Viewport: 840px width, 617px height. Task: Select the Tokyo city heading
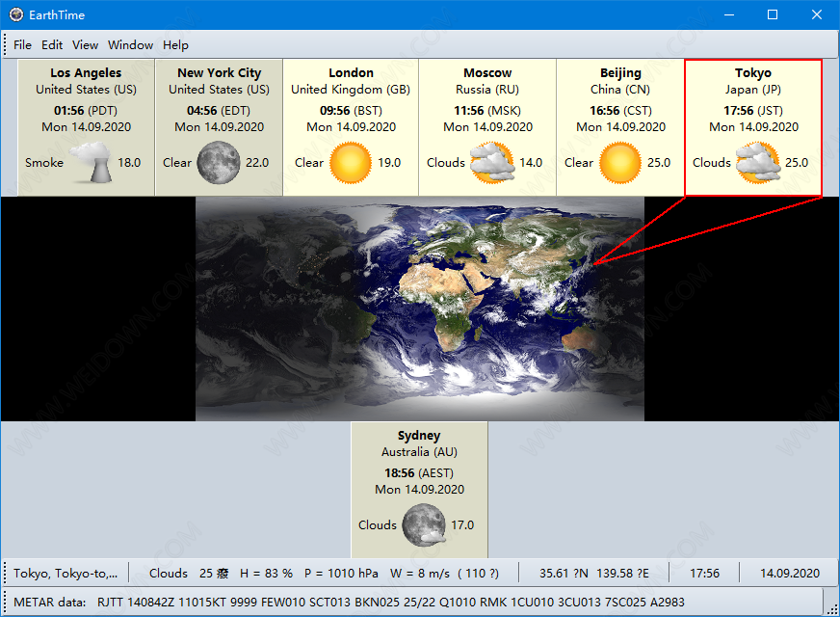click(x=753, y=73)
